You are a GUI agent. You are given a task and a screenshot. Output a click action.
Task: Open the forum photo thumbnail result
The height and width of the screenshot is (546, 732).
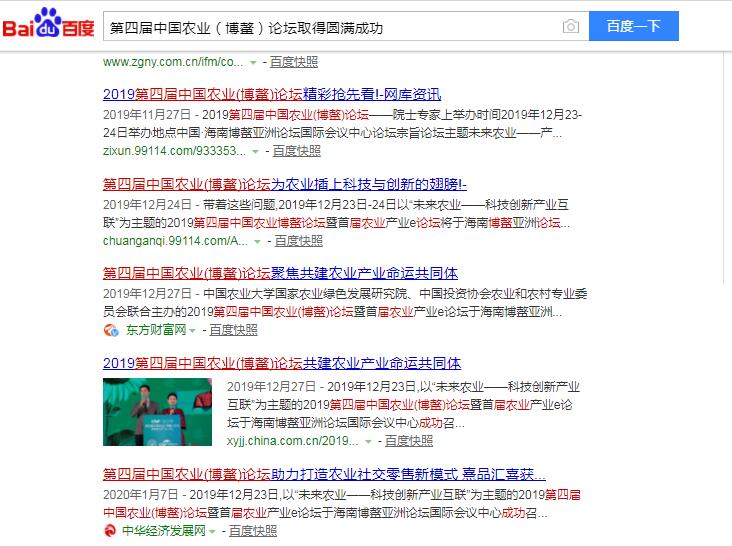click(x=157, y=412)
